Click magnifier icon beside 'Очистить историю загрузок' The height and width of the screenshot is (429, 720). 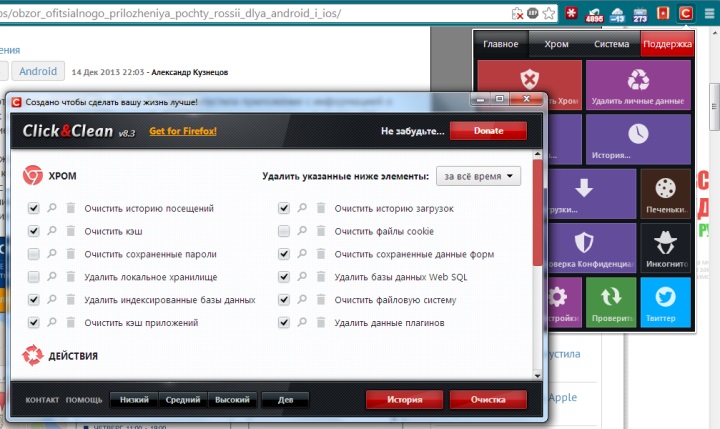[302, 208]
